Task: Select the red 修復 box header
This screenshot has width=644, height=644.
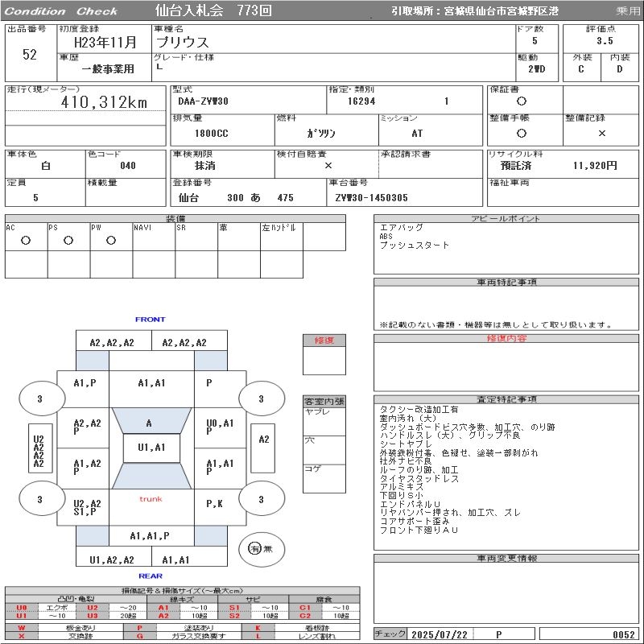Action: pyautogui.click(x=324, y=341)
